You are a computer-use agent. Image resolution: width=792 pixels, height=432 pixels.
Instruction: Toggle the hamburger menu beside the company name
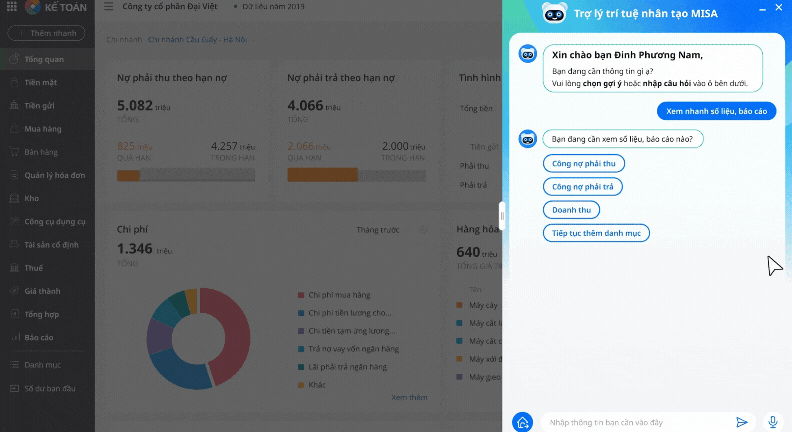point(108,8)
